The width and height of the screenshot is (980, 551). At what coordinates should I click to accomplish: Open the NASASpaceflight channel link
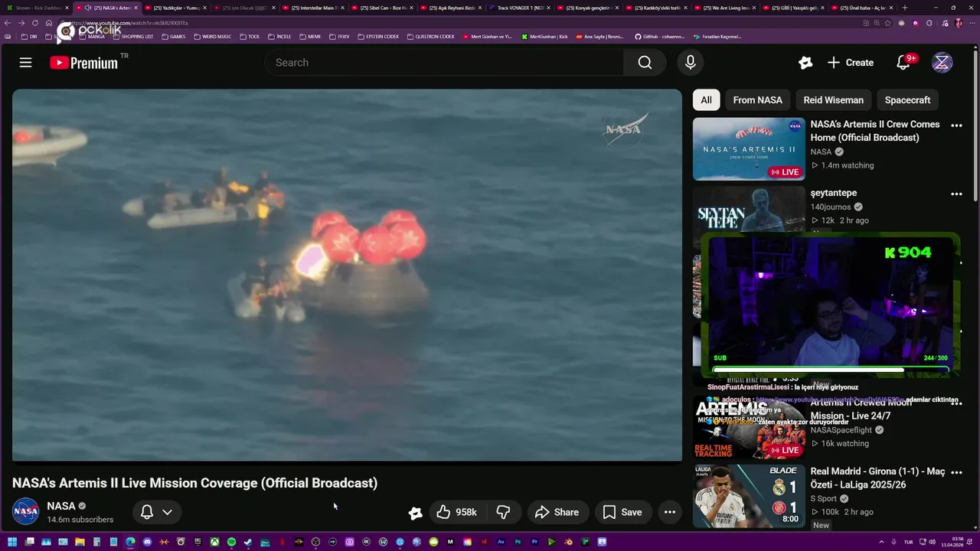[x=841, y=430]
